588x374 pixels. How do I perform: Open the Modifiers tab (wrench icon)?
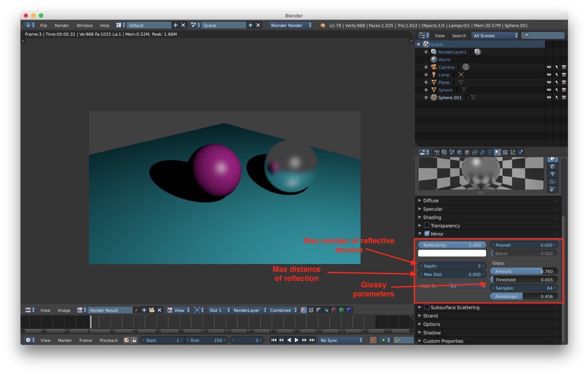coord(483,152)
